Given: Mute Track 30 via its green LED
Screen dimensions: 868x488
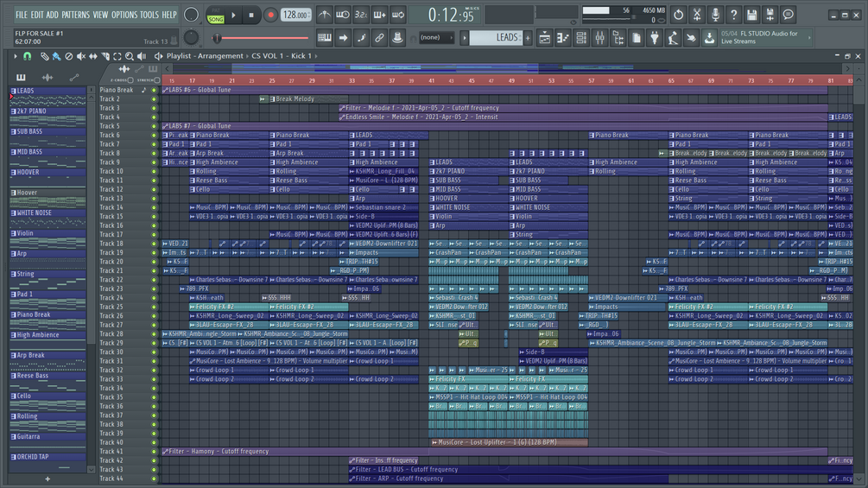Looking at the screenshot, I should pyautogui.click(x=154, y=352).
